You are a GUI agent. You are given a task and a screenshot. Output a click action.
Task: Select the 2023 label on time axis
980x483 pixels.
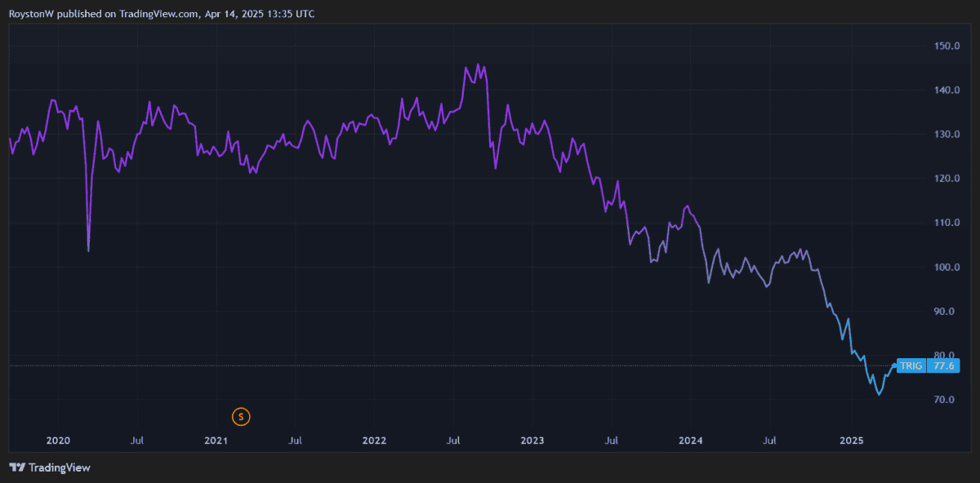click(x=532, y=441)
